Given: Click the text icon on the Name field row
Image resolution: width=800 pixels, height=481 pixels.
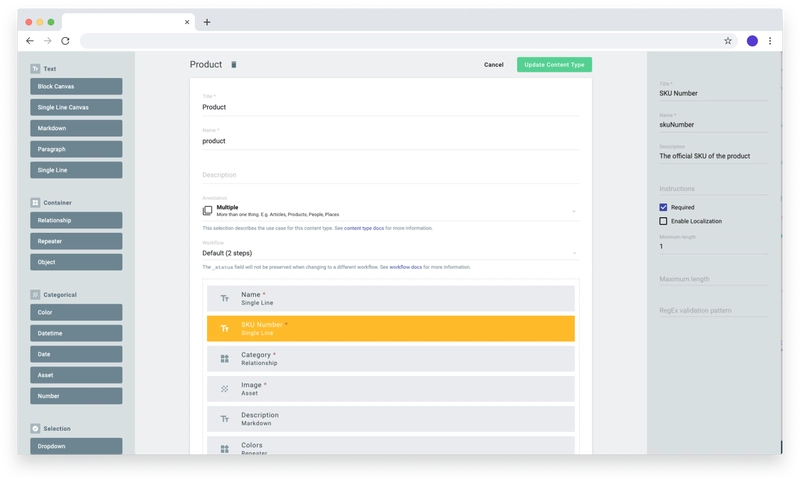Looking at the screenshot, I should click(x=224, y=298).
